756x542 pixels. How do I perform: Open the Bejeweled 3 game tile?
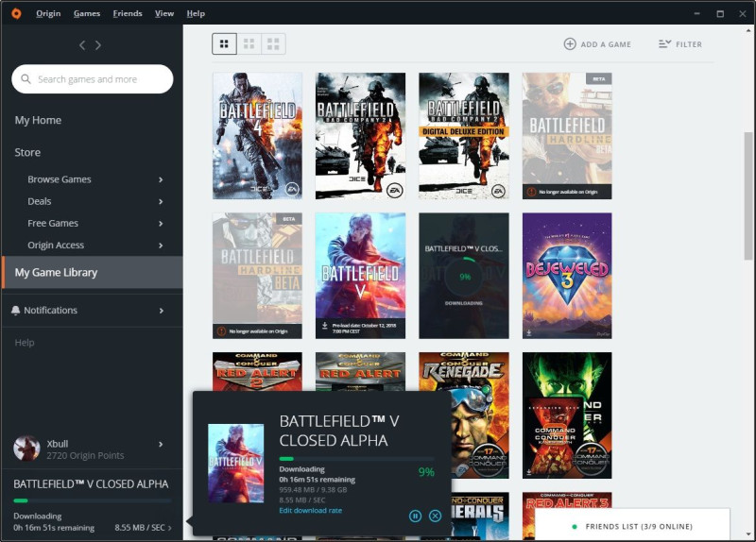[x=567, y=276]
